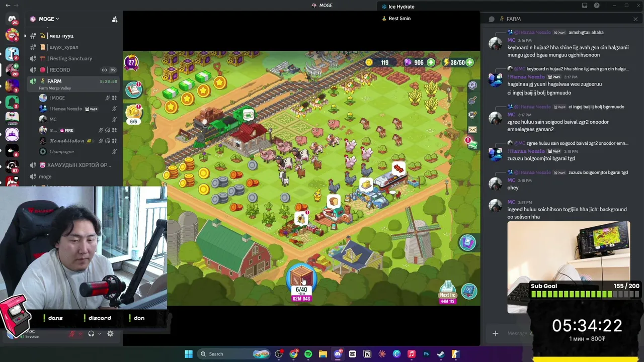
Task: Click the train order bubble
Action: coord(248,116)
